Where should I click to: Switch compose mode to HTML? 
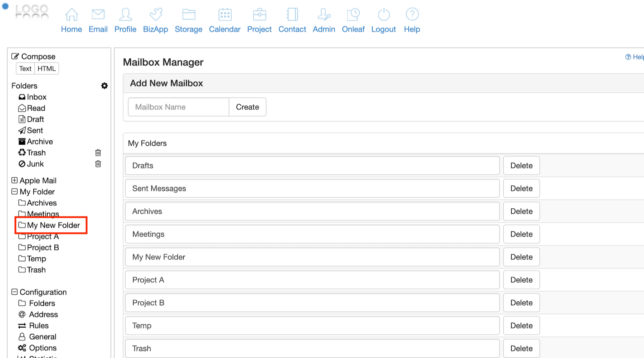tap(47, 68)
